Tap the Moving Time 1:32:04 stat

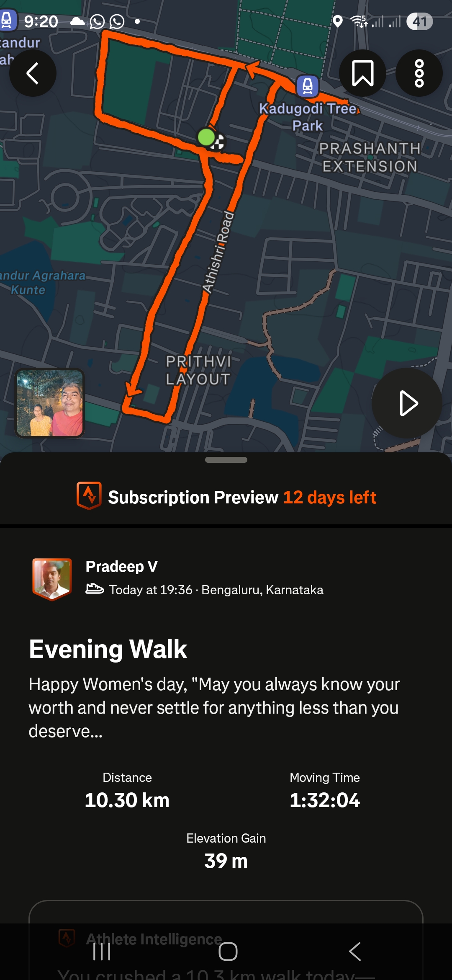[325, 791]
